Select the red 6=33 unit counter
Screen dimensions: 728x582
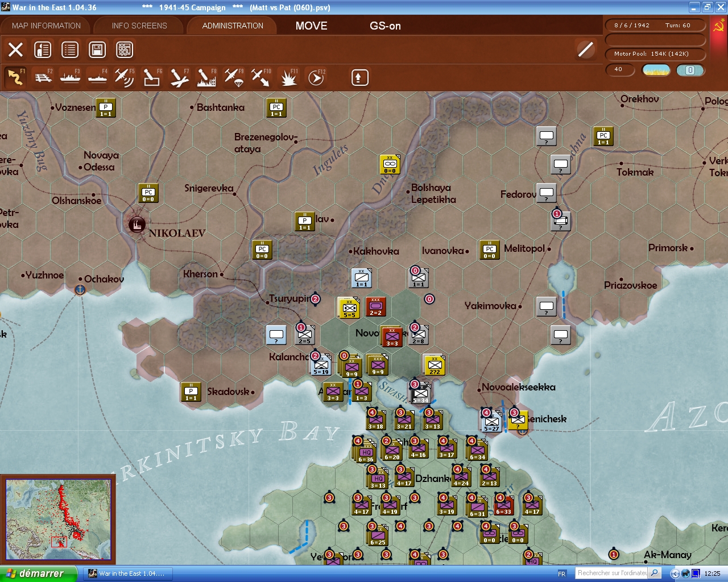click(x=503, y=505)
